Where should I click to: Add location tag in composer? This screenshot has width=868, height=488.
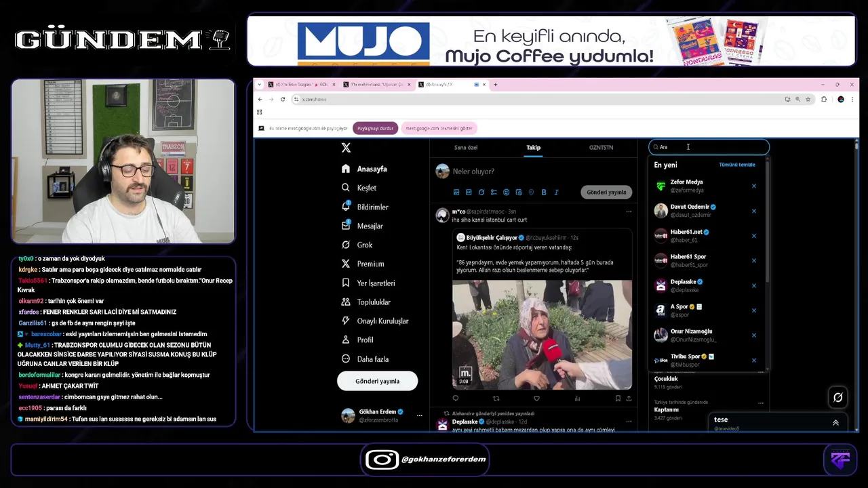(x=531, y=192)
